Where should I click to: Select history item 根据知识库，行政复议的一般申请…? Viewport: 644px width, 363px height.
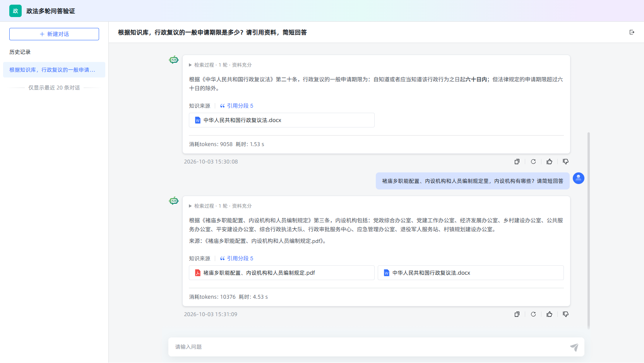click(x=54, y=70)
